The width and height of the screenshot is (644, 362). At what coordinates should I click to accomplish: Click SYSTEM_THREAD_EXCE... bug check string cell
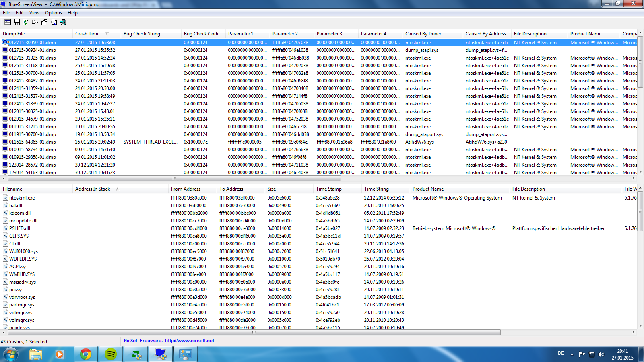tap(151, 142)
